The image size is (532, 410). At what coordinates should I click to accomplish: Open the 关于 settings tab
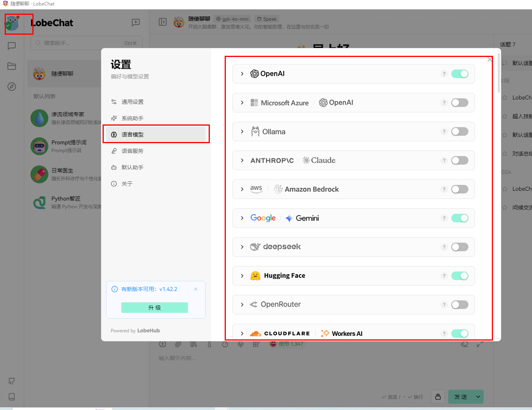click(x=156, y=184)
